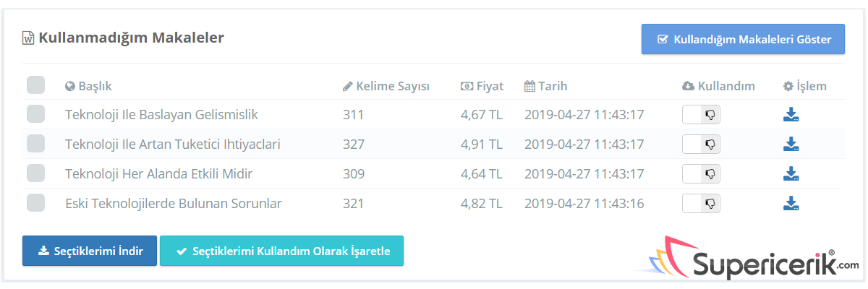
Task: Select checkbox for 'Eski Teknolojilerde Bulunan Sorunlar'
Action: (35, 203)
